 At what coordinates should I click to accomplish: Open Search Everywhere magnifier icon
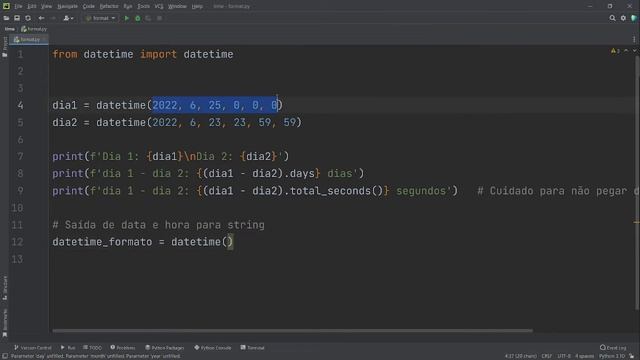click(x=612, y=18)
